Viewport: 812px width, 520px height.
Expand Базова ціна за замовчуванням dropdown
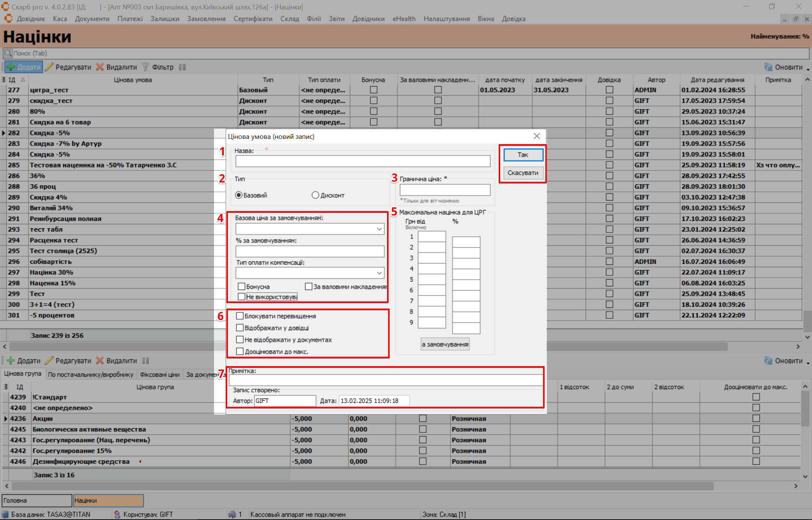pos(379,229)
